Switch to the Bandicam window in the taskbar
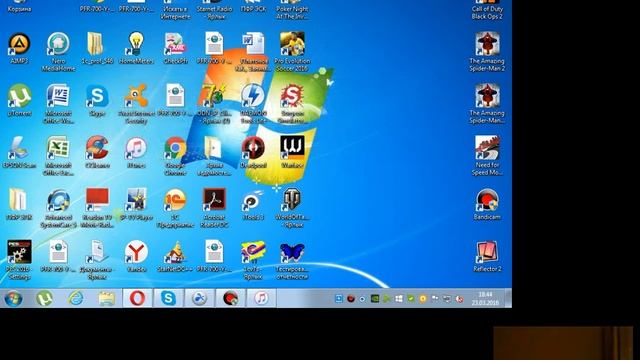Screen dimensions: 640x360 tap(230, 298)
